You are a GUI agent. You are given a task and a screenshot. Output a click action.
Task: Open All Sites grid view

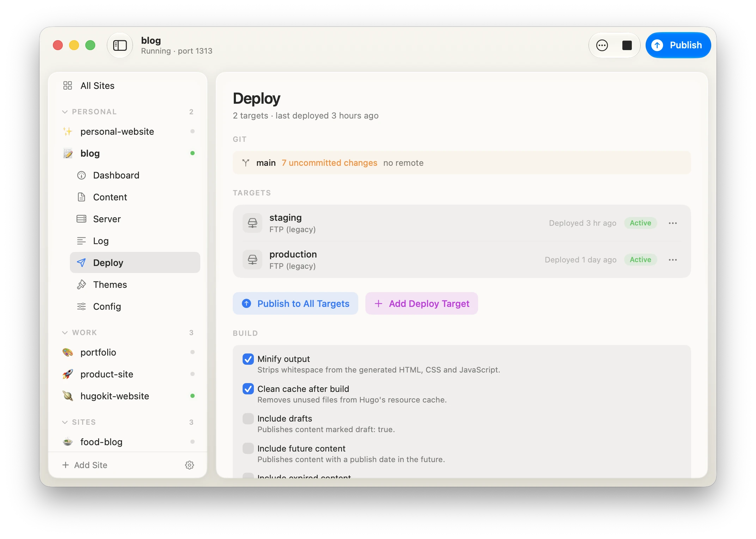pos(128,86)
